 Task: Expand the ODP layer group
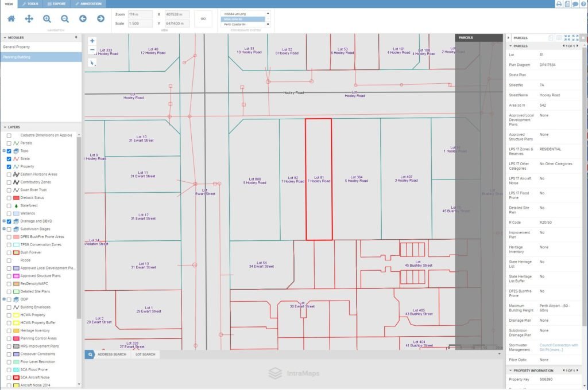pos(3,298)
